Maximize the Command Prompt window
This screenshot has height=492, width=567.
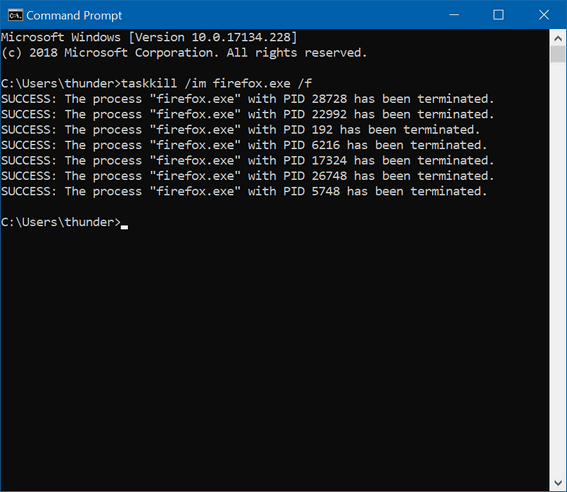point(498,15)
